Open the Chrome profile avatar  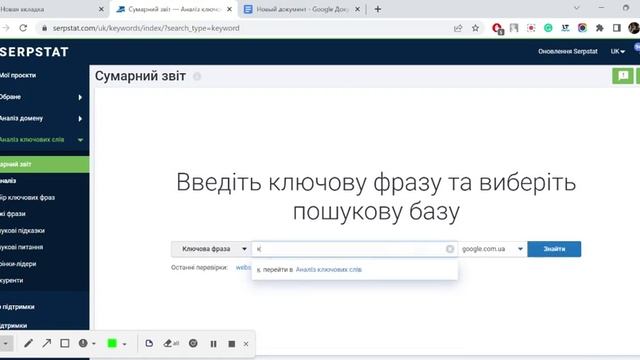[x=634, y=28]
